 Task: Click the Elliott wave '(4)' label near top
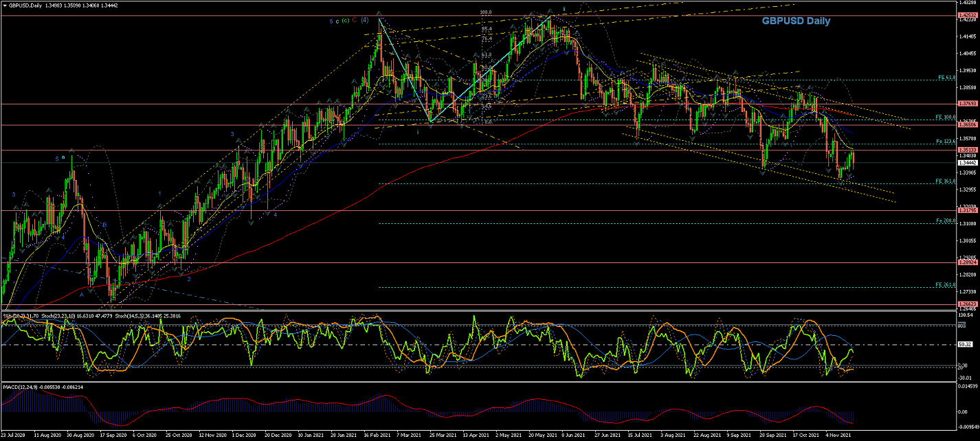[x=364, y=21]
